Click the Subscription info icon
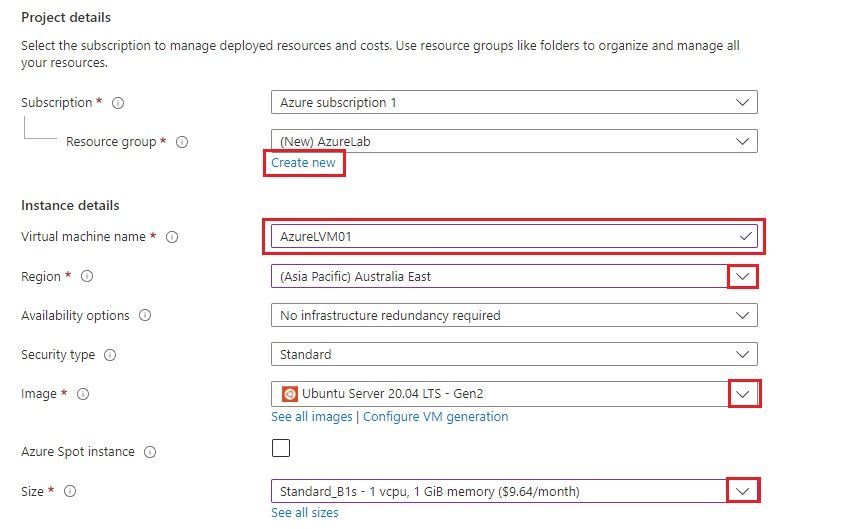The image size is (858, 529). pos(118,103)
